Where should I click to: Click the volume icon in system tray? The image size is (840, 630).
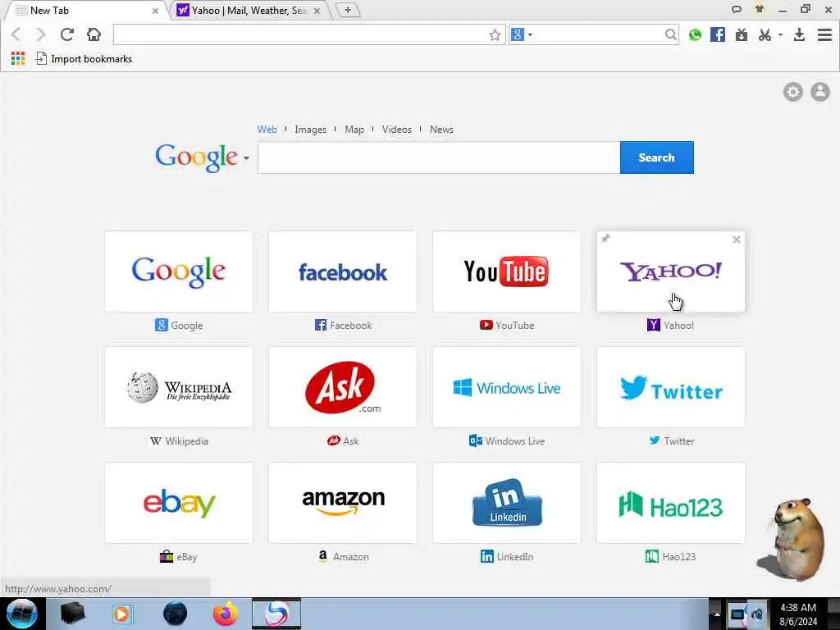(x=757, y=614)
